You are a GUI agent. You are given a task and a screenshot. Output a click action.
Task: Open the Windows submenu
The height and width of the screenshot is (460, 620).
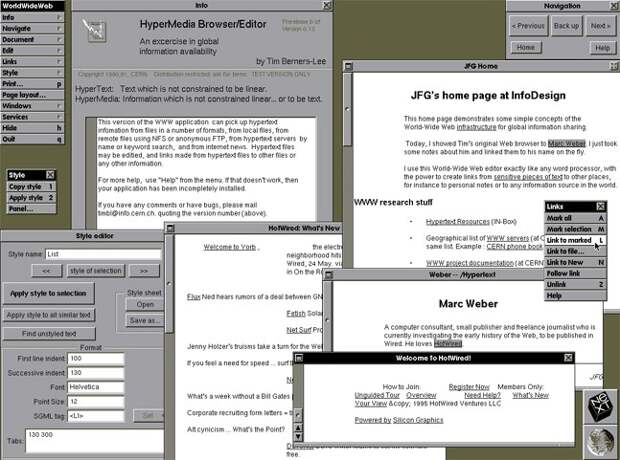[32, 106]
